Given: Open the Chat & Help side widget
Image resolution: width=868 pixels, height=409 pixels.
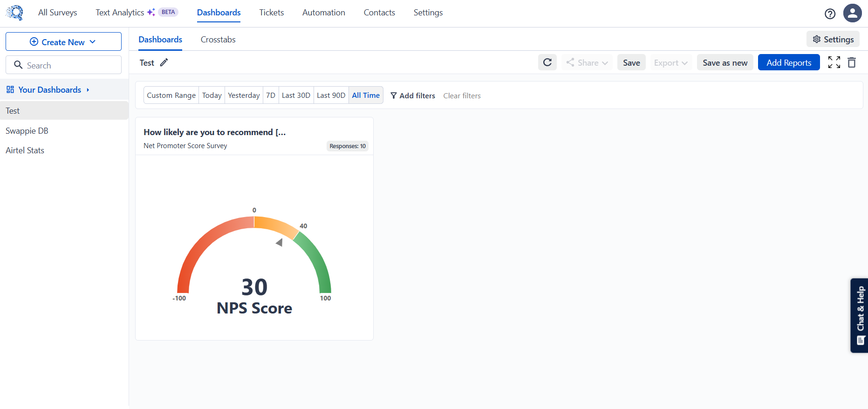Looking at the screenshot, I should pos(860,315).
